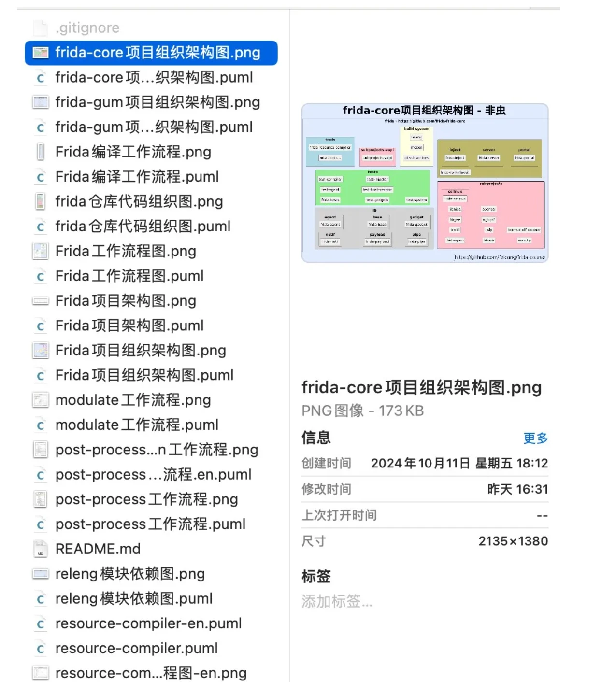Select resource-compiler-en.puml file
This screenshot has height=694, width=616.
pyautogui.click(x=148, y=623)
